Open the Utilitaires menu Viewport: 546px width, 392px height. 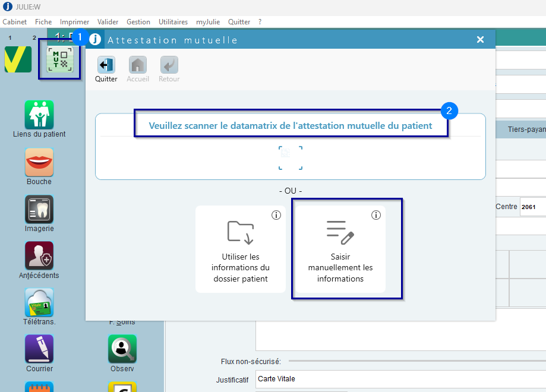click(x=173, y=22)
